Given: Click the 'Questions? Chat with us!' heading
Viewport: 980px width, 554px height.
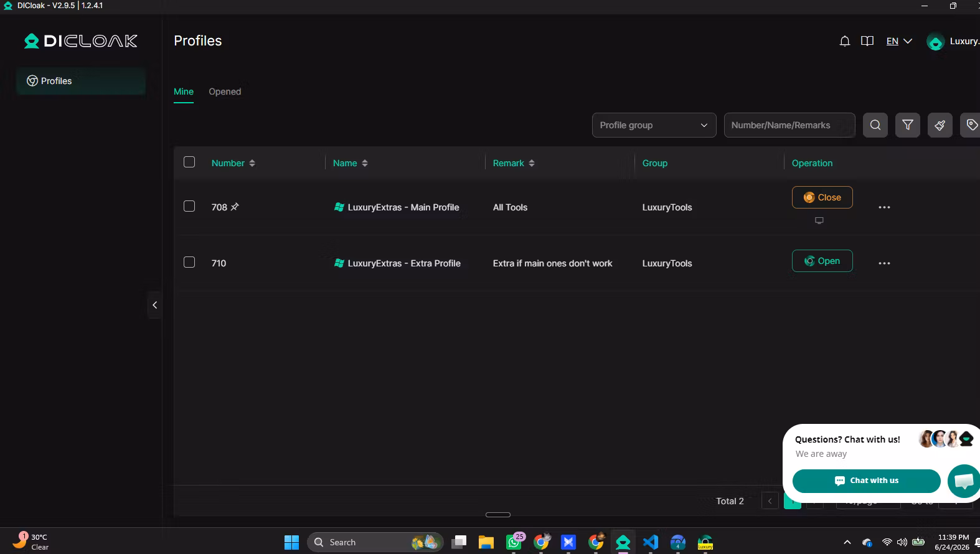Looking at the screenshot, I should coord(847,439).
